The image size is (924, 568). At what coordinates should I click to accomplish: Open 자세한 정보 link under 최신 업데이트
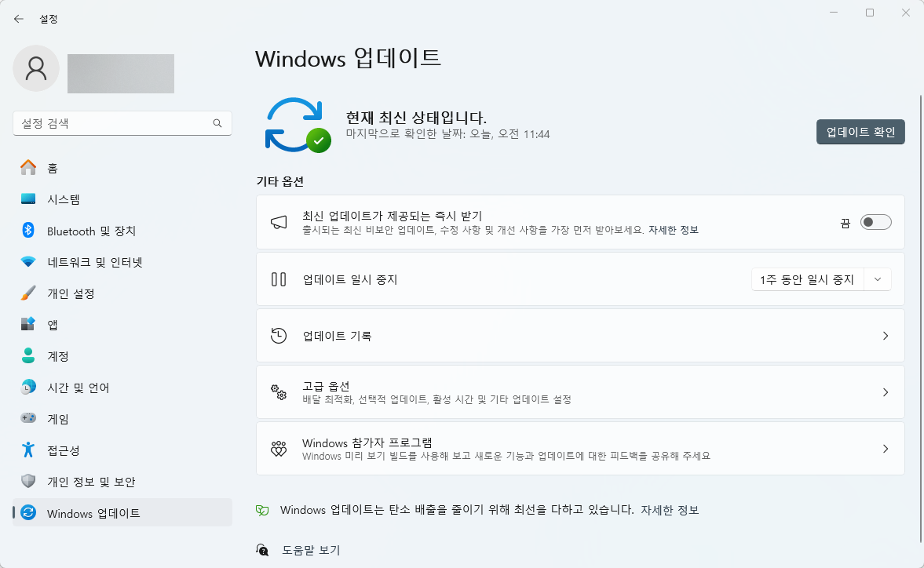click(674, 230)
